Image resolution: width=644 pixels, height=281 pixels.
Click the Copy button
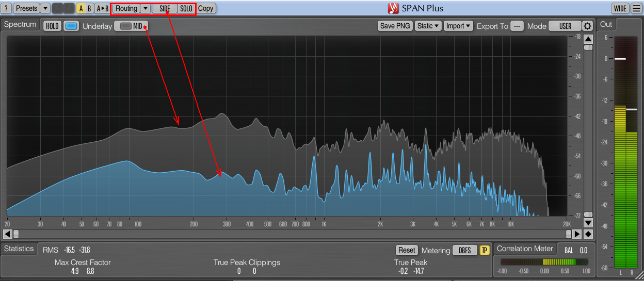click(x=206, y=8)
